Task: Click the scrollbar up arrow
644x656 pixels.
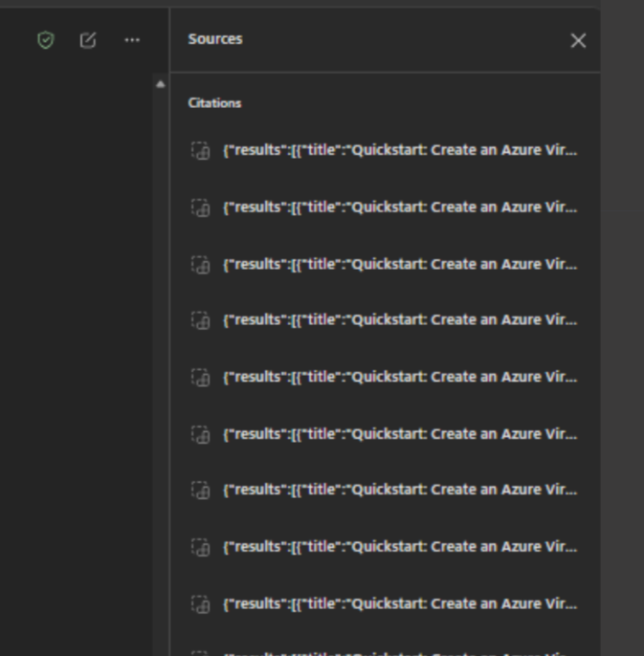Action: (161, 84)
